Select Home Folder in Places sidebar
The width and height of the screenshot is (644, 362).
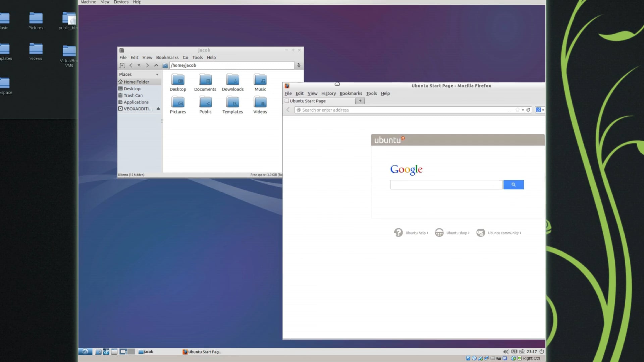(x=139, y=82)
